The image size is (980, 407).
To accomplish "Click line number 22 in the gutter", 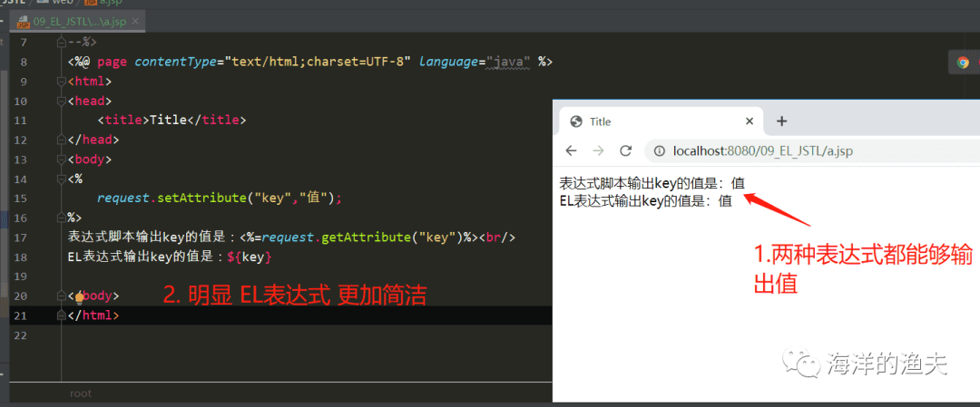I will point(20,334).
